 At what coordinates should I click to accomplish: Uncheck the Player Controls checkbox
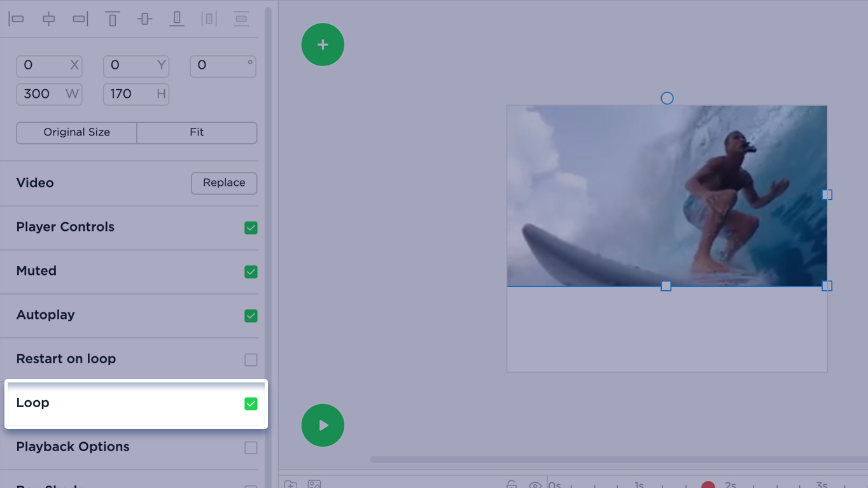pos(251,228)
